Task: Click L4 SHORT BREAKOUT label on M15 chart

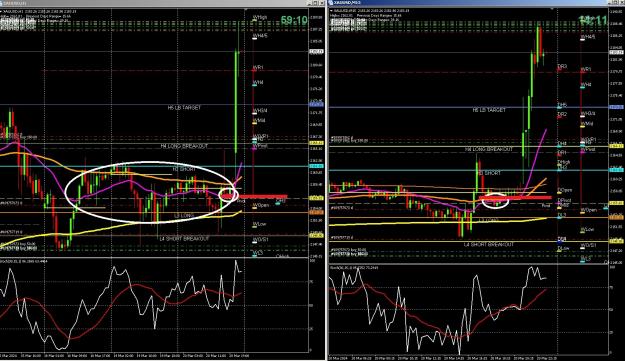Action: tap(489, 245)
